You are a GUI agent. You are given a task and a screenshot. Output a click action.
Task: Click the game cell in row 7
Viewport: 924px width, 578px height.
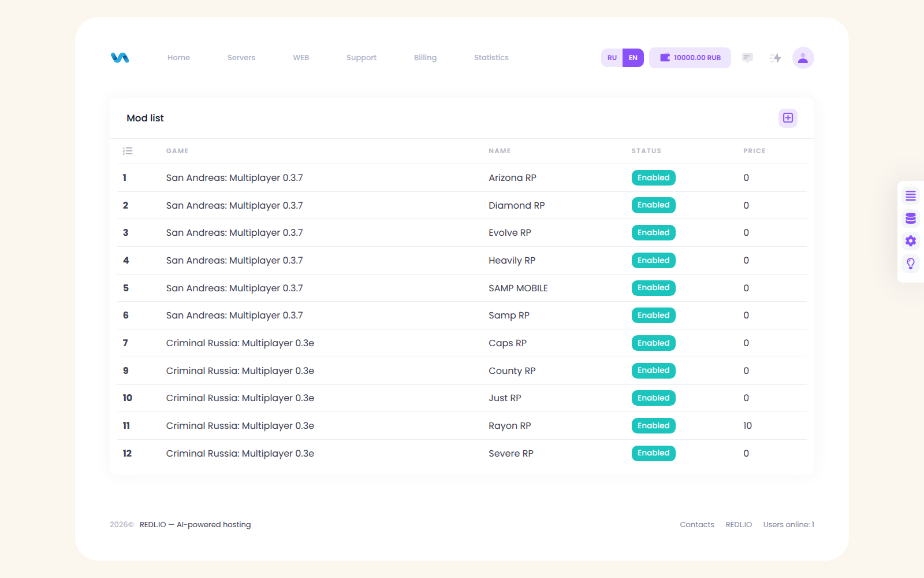click(x=240, y=343)
